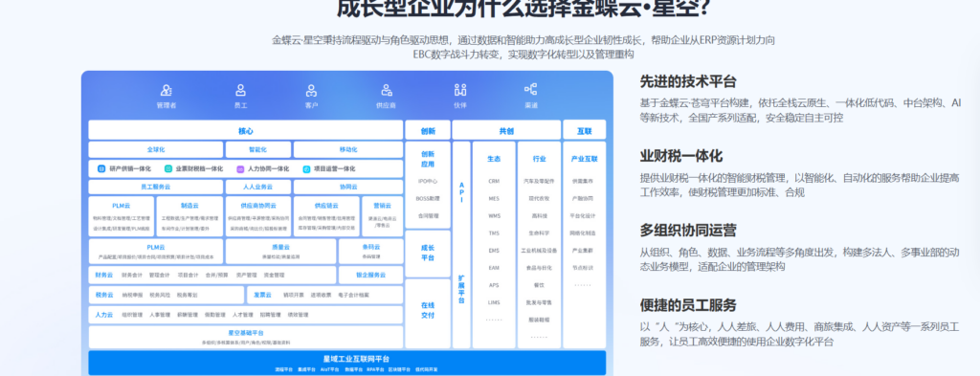Image resolution: width=980 pixels, height=376 pixels.
Task: Select the 共创 header block
Action: (506, 130)
